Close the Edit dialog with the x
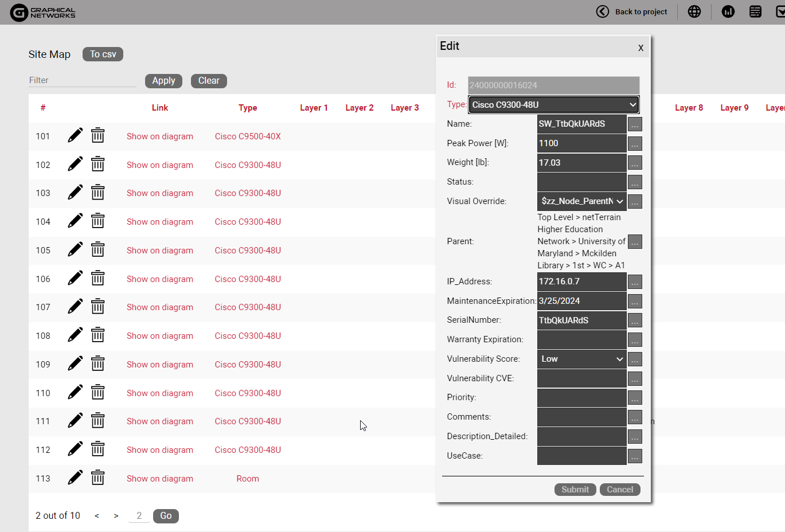The image size is (785, 532). [x=641, y=48]
